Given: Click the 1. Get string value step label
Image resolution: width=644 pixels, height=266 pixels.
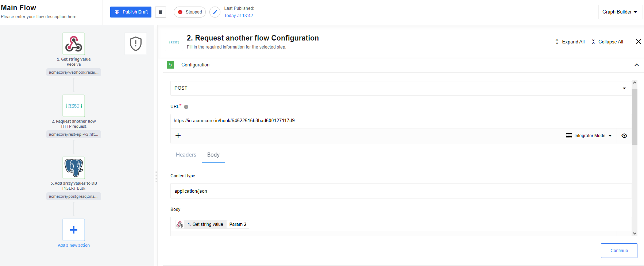Looking at the screenshot, I should (74, 59).
